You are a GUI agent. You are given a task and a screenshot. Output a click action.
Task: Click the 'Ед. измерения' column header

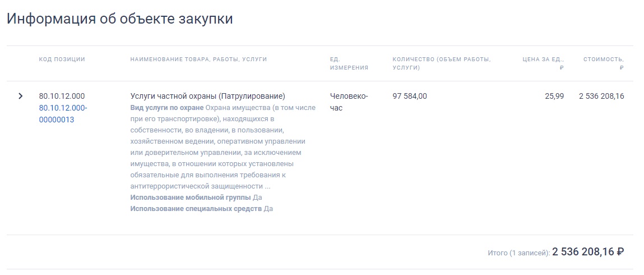(x=349, y=63)
